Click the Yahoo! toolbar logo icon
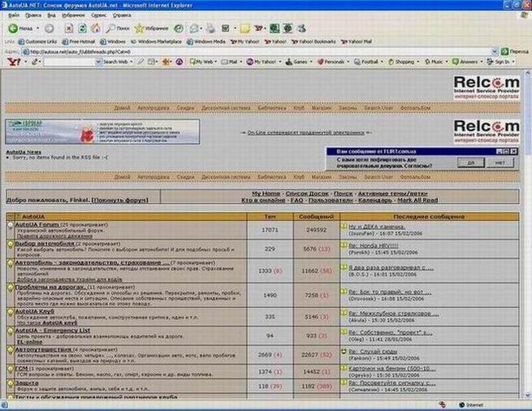Screen dimensions: 532x411 (x=12, y=61)
